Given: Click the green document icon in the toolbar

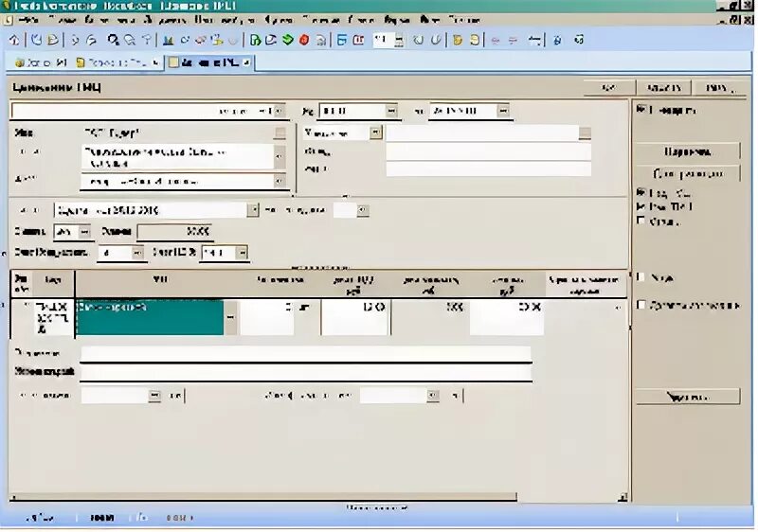Looking at the screenshot, I should coord(255,40).
